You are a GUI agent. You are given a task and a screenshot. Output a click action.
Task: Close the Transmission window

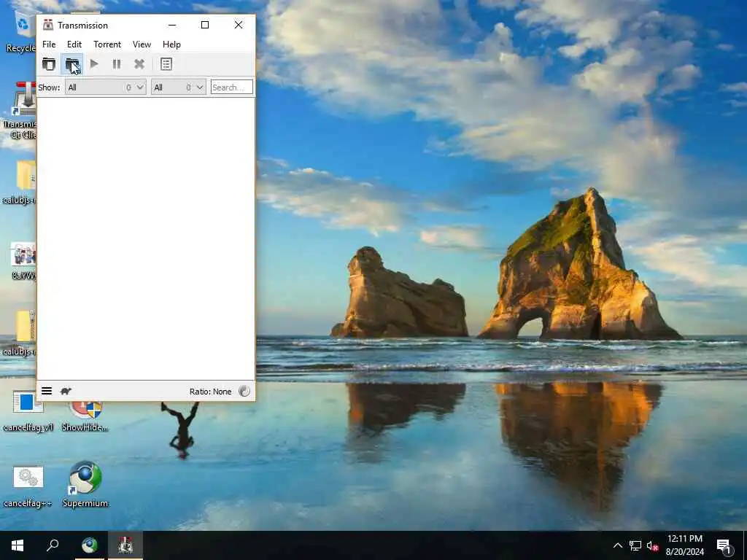239,25
